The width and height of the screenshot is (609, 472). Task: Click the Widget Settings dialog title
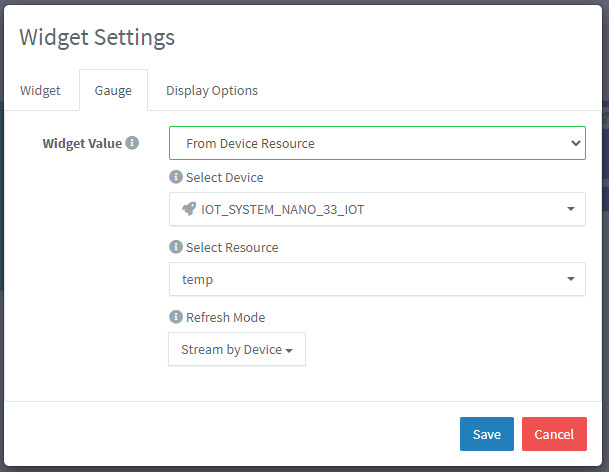(x=97, y=37)
